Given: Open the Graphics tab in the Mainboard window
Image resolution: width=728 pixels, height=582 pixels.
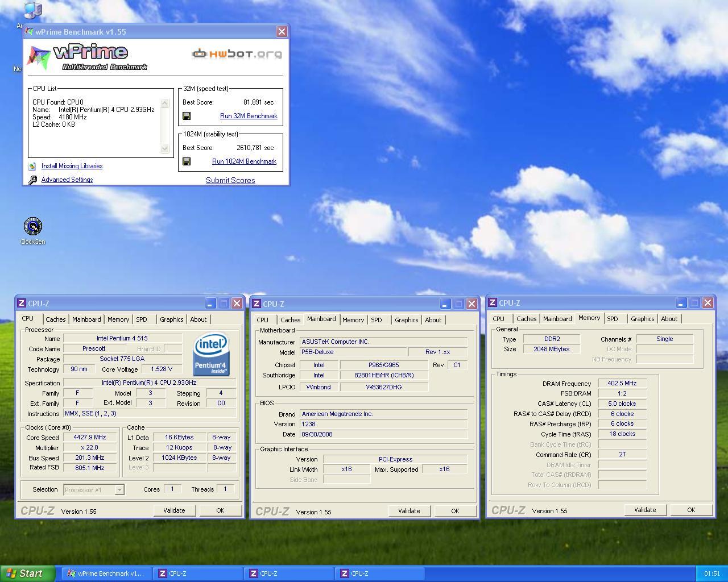Looking at the screenshot, I should point(407,320).
